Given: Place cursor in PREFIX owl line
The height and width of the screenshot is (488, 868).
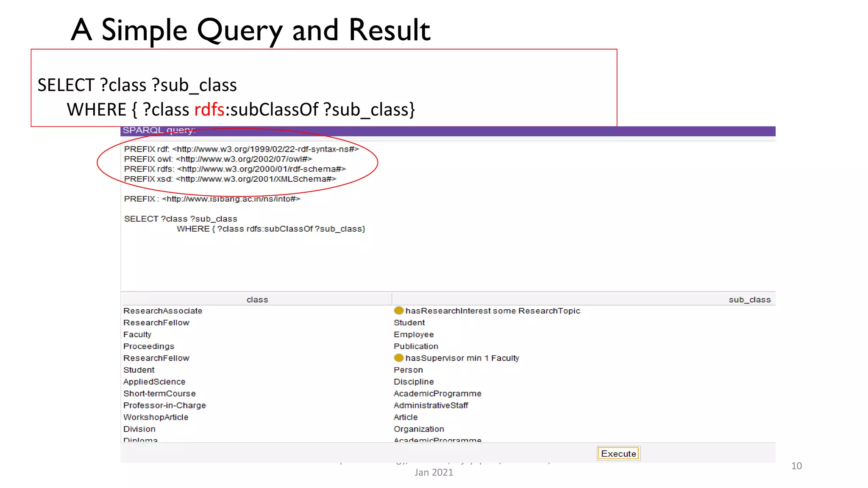Looking at the screenshot, I should click(218, 159).
